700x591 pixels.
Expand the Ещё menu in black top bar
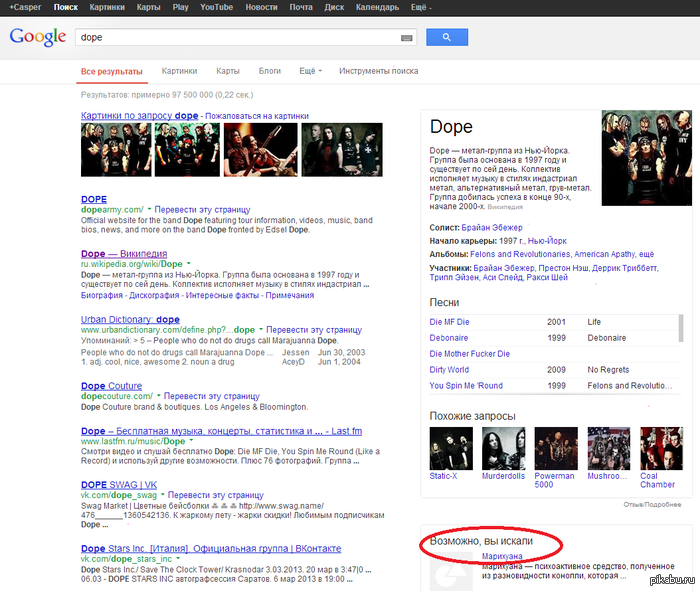click(421, 8)
